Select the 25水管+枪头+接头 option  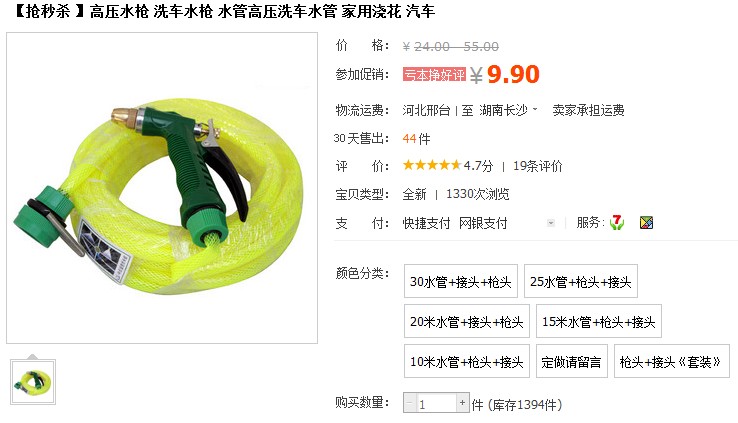tap(581, 281)
